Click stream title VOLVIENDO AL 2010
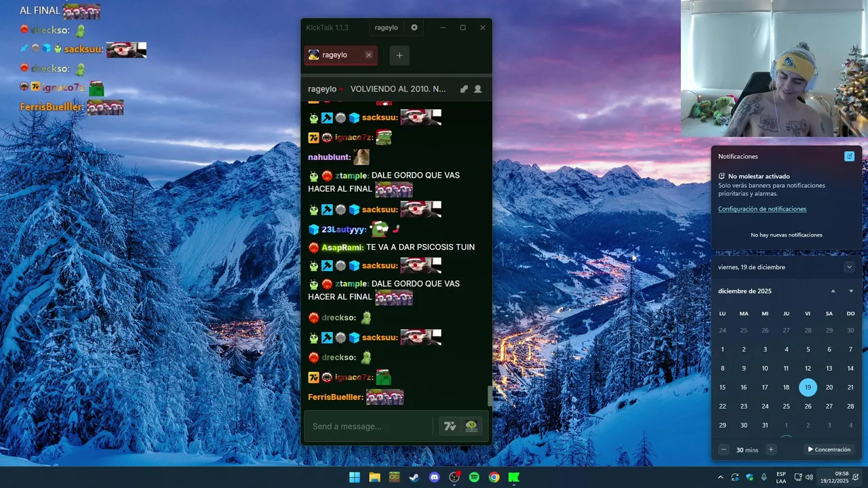The width and height of the screenshot is (868, 488). [x=398, y=89]
